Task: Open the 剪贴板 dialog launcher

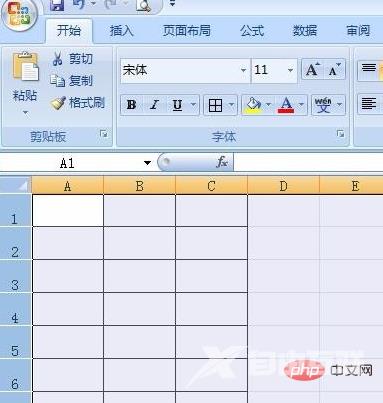Action: click(x=104, y=134)
